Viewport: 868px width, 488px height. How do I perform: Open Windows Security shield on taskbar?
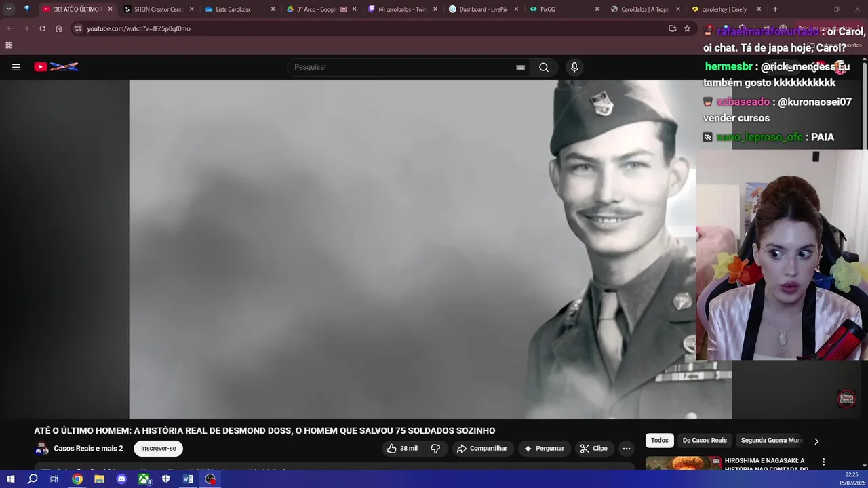click(x=166, y=479)
